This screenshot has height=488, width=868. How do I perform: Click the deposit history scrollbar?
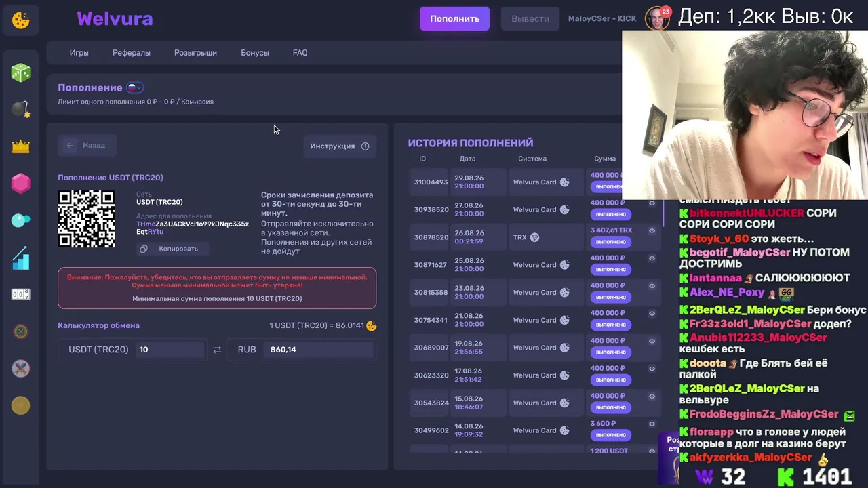click(x=663, y=198)
